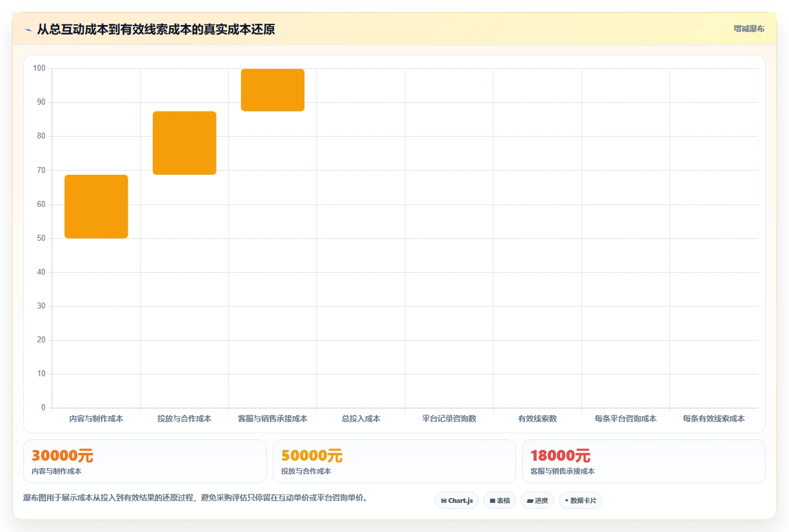
Task: Click the footer description about 瀑布图
Action: [x=195, y=498]
